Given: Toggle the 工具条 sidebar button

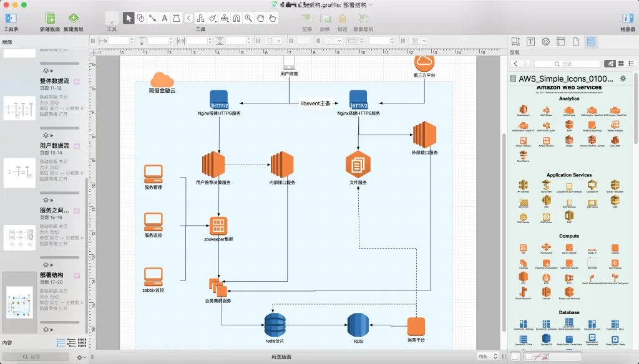Looking at the screenshot, I should 11,18.
